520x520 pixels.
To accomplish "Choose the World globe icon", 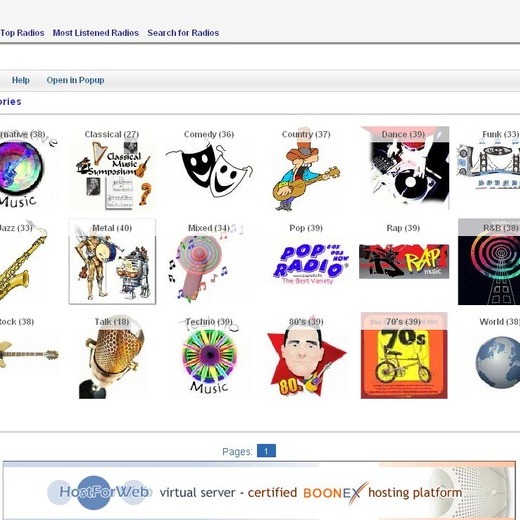I will (x=498, y=362).
